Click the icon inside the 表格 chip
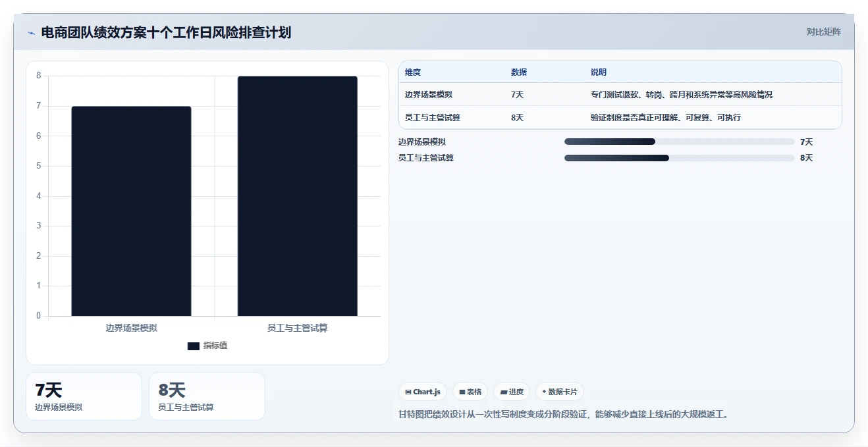The image size is (868, 447). [462, 392]
